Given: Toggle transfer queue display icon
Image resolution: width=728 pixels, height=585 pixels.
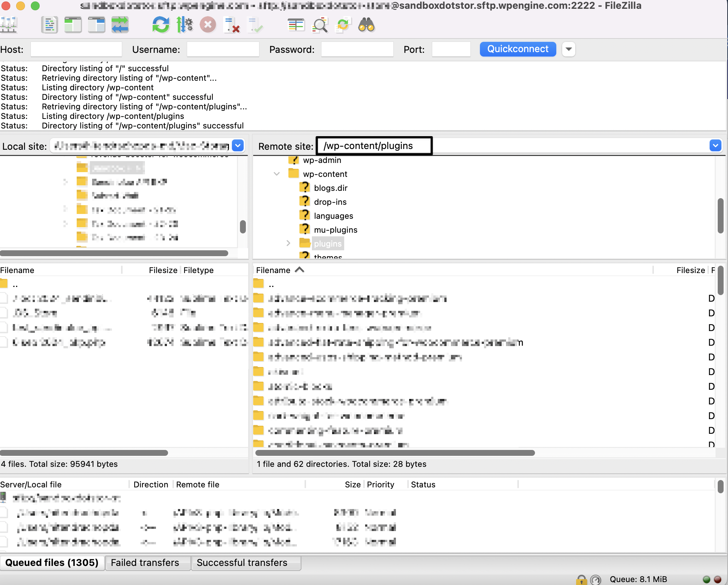Looking at the screenshot, I should [120, 25].
